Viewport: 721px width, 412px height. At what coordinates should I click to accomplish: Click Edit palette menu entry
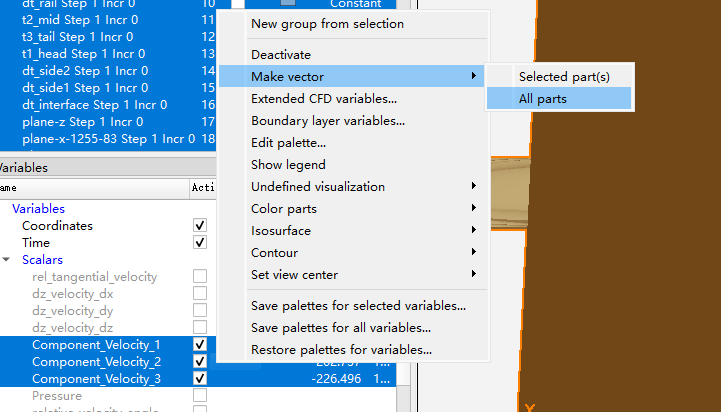(288, 143)
